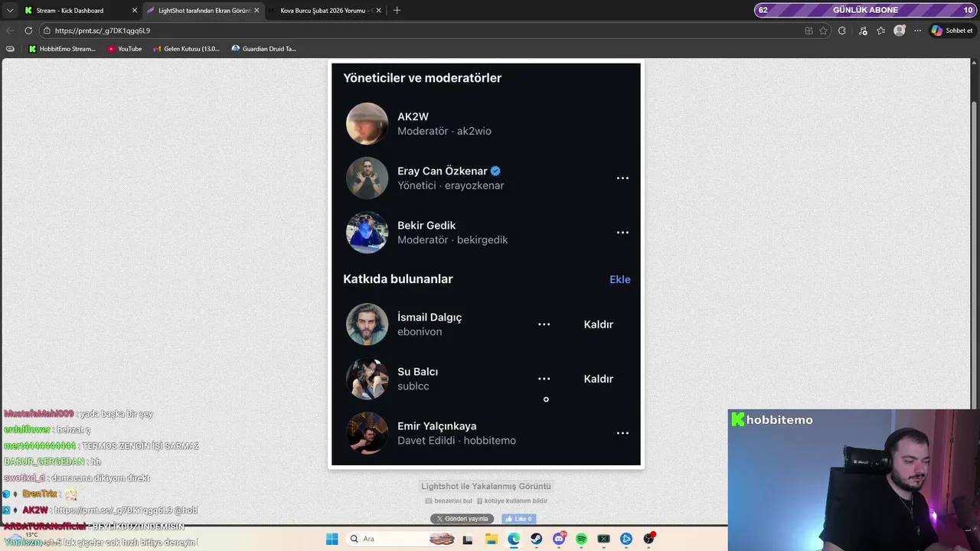
Task: Open HobbitEmo Stream bookmark
Action: (63, 49)
